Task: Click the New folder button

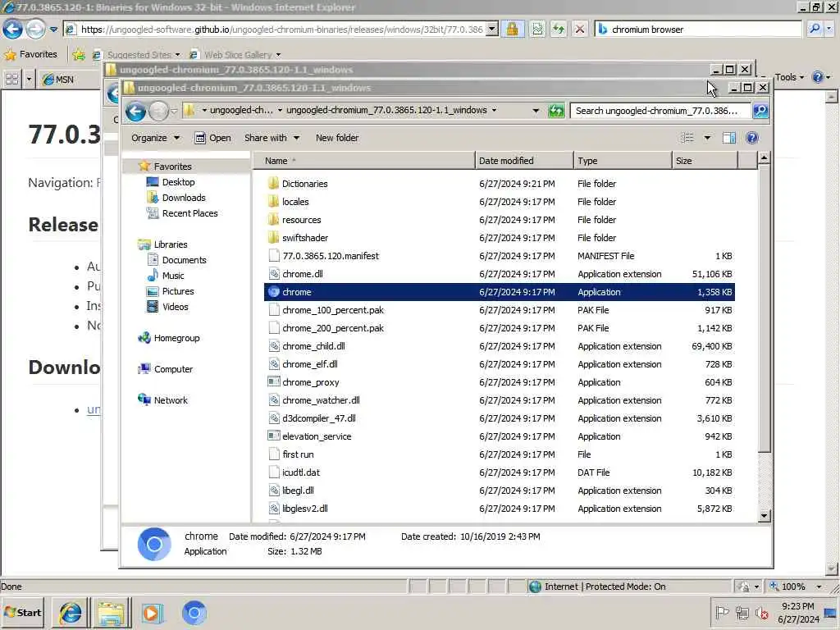Action: click(337, 138)
